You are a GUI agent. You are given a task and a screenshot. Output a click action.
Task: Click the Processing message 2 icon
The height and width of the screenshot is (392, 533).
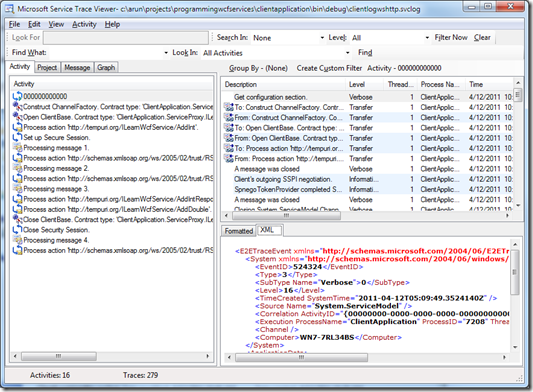coord(17,168)
